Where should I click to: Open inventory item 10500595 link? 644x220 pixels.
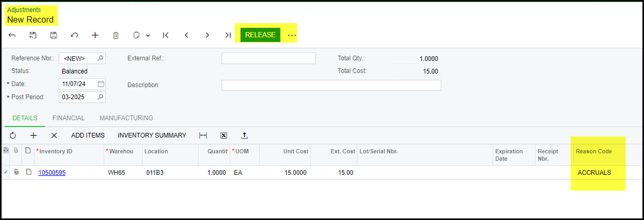point(52,172)
